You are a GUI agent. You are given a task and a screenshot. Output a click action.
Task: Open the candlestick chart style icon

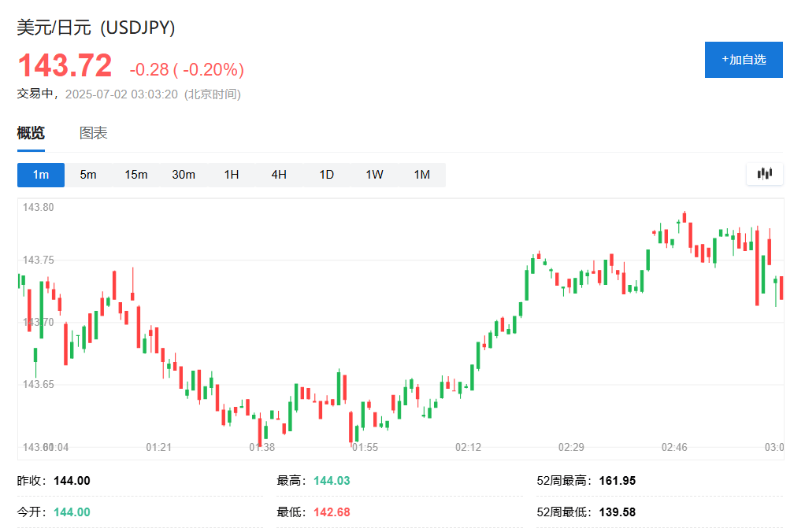(x=763, y=174)
